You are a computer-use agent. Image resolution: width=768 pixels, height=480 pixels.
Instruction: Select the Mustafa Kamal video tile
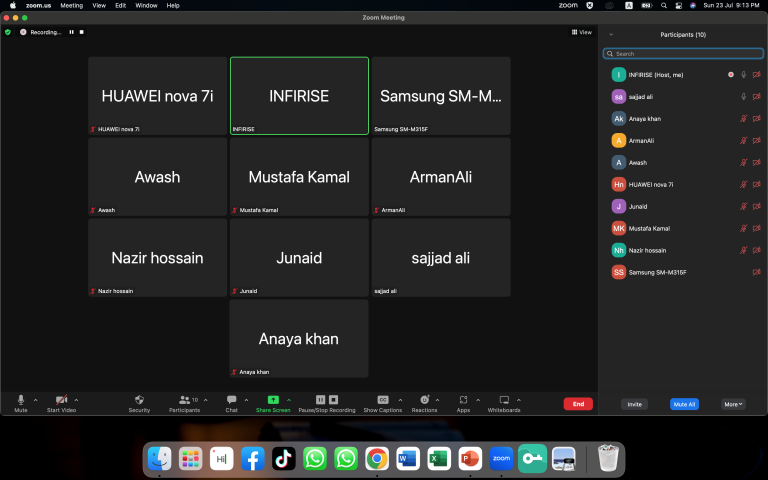click(299, 177)
